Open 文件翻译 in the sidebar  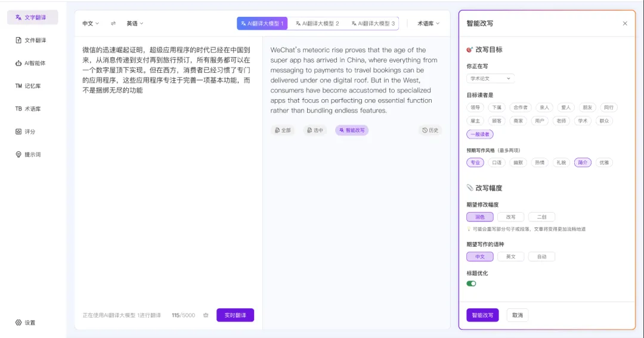point(32,40)
